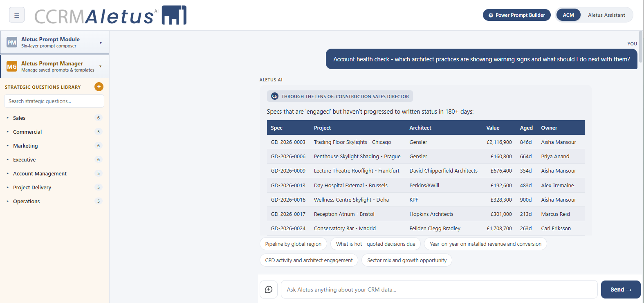Click the page vertical scrollbar thumb
This screenshot has width=644, height=303.
click(641, 46)
